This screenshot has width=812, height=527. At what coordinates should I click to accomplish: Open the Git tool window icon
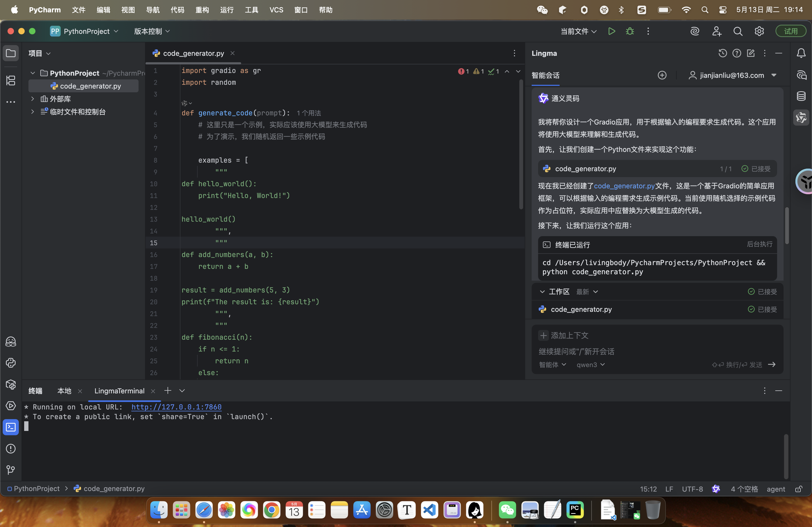11,470
